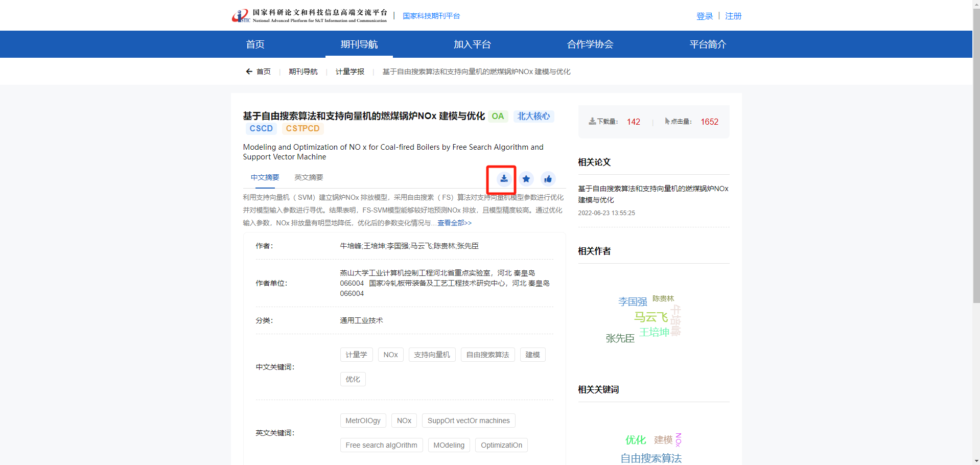This screenshot has width=980, height=465.
Task: Click the scrollbar down arrow
Action: pyautogui.click(x=976, y=461)
